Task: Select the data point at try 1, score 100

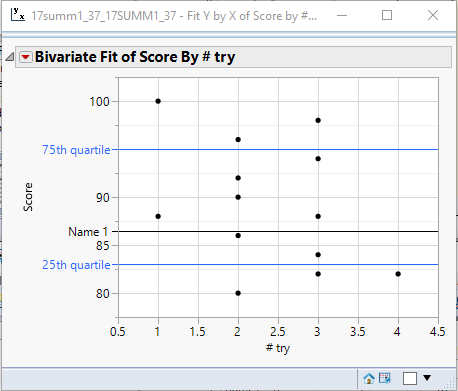Action: 158,101
